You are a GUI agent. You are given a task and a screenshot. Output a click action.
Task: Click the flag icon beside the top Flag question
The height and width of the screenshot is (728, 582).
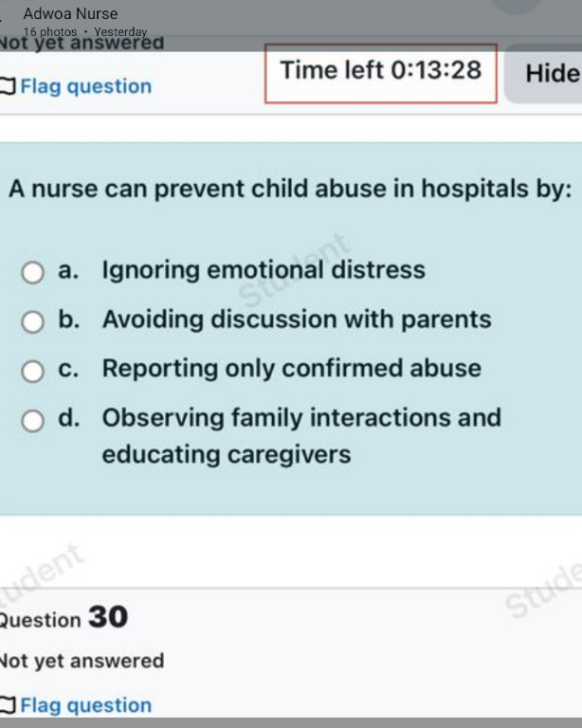(x=8, y=86)
